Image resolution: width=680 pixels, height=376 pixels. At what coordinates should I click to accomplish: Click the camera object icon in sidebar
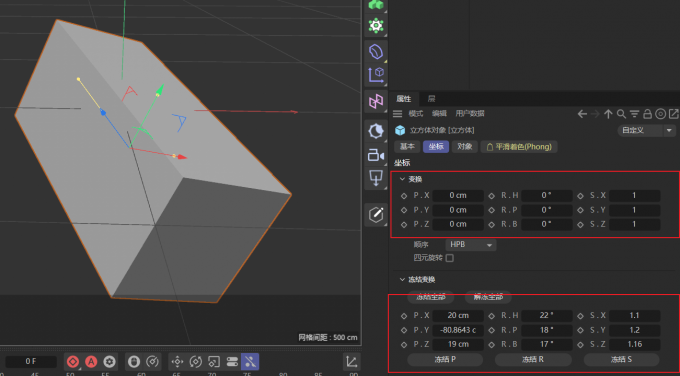click(376, 154)
